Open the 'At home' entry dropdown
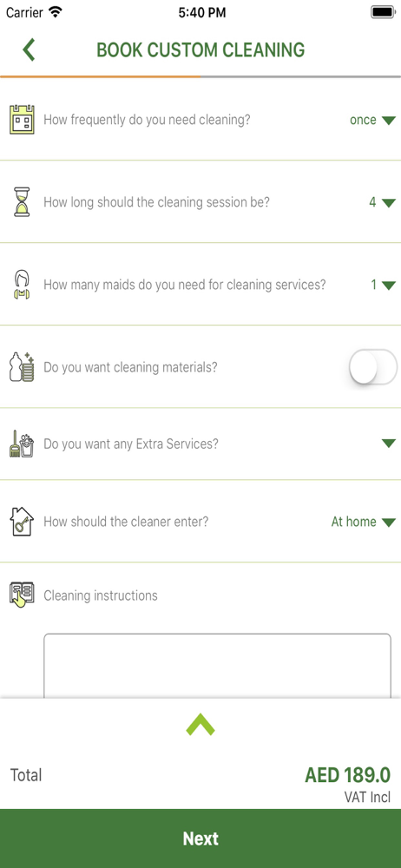Viewport: 401px width, 868px height. coord(364,522)
